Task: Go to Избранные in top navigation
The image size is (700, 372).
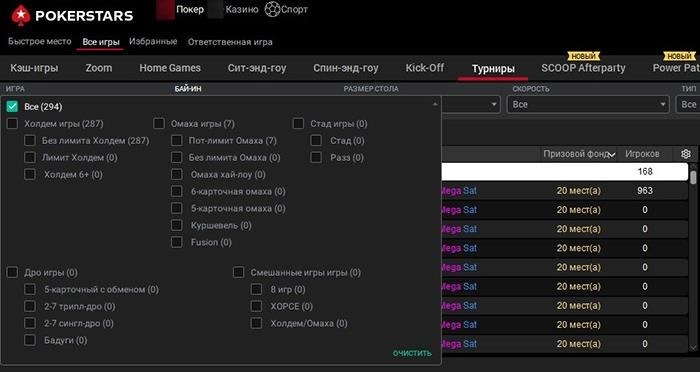Action: click(153, 42)
